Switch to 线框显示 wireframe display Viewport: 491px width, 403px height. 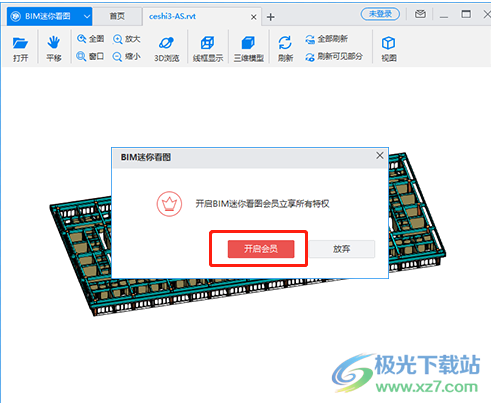point(208,49)
